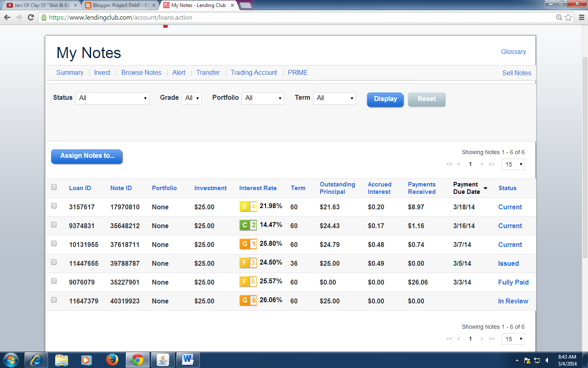Check the row checkbox for loan 11647379
This screenshot has height=368, width=588.
coord(54,300)
